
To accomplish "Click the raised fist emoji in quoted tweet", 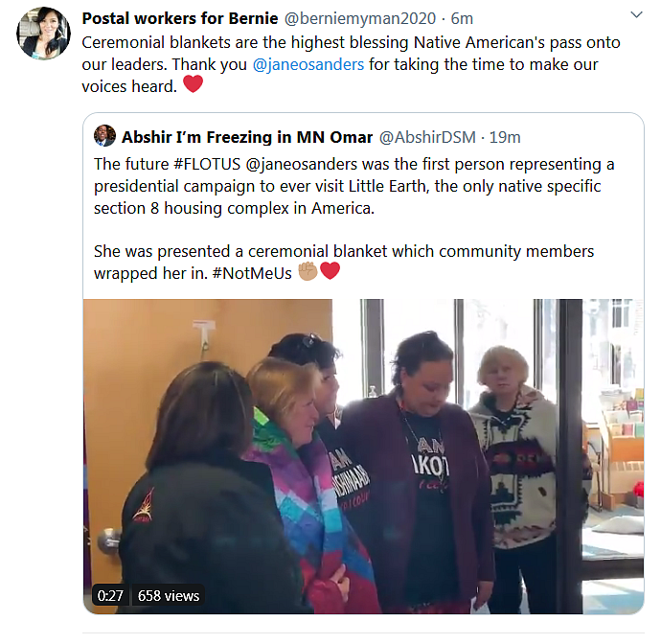I will [308, 271].
